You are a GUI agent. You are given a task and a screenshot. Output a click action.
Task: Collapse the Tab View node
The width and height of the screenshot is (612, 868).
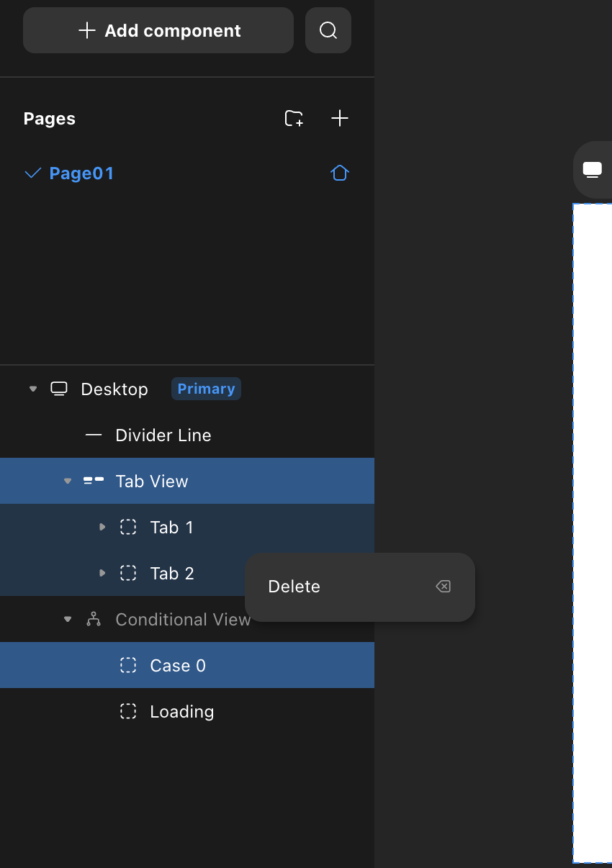pyautogui.click(x=68, y=481)
